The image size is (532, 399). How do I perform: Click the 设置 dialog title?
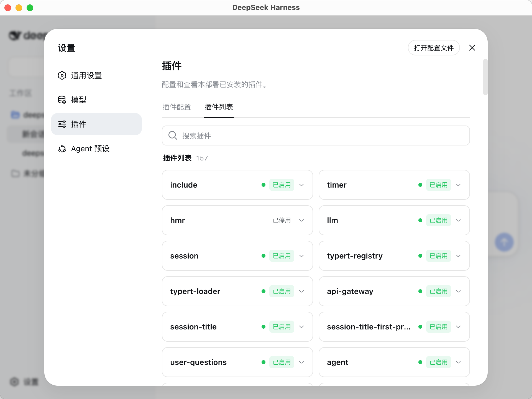(66, 48)
